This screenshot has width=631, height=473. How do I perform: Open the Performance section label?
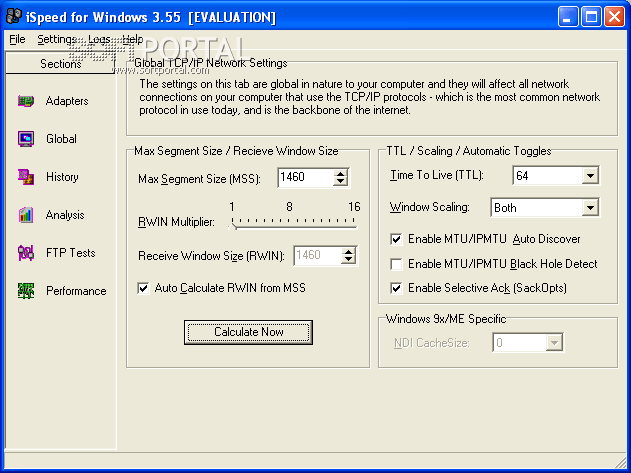76,291
